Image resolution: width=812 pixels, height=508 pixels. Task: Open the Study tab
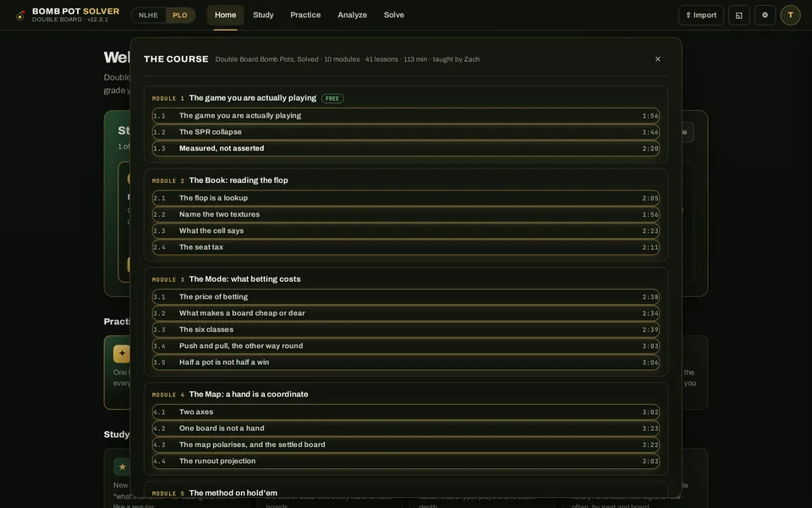click(263, 15)
